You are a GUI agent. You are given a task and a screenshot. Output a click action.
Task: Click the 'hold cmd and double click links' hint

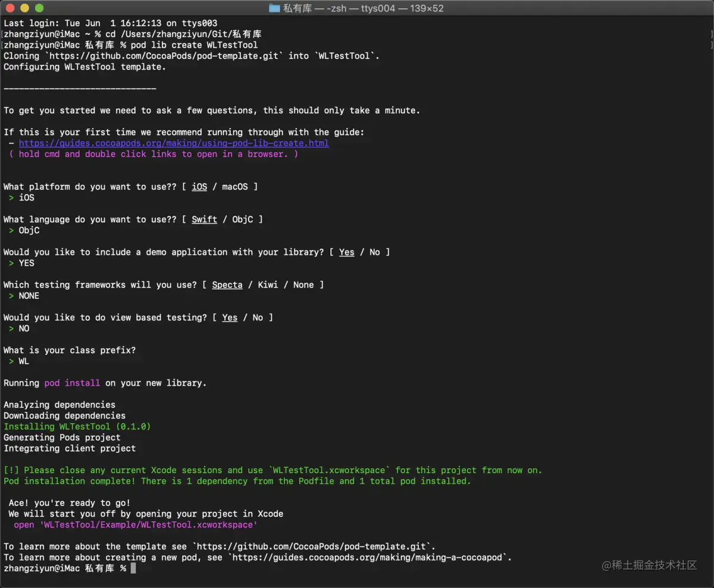(154, 154)
